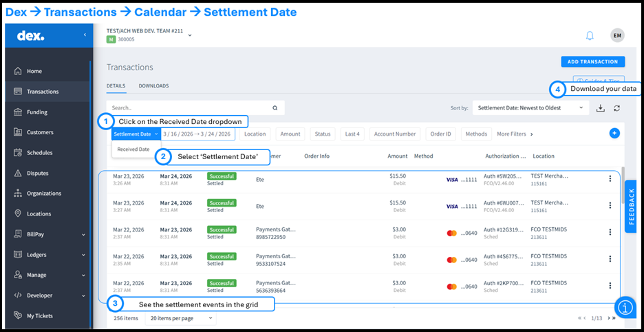644x332 pixels.
Task: Open the info help circle icon
Action: coord(625,307)
